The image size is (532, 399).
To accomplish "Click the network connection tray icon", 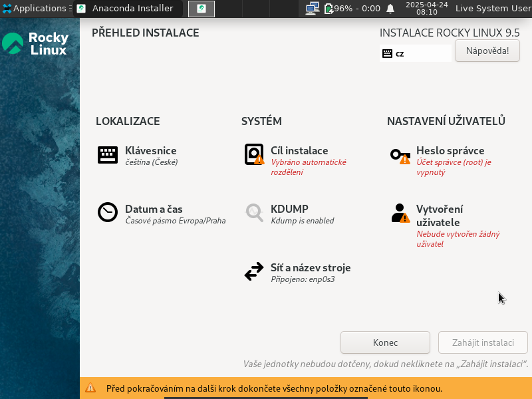I will (x=312, y=9).
